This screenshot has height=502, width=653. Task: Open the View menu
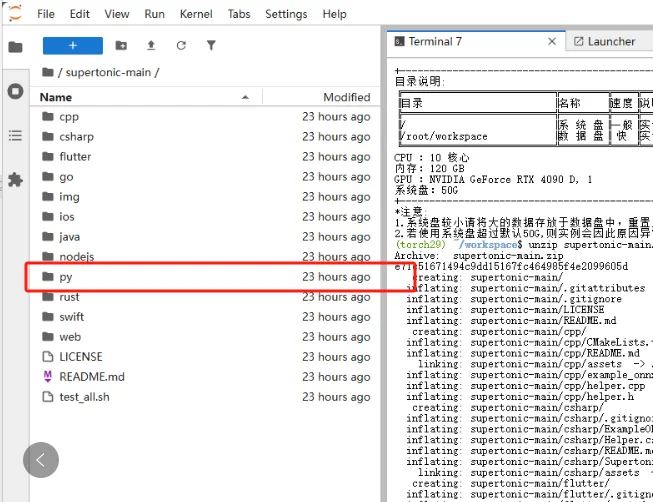pos(117,14)
